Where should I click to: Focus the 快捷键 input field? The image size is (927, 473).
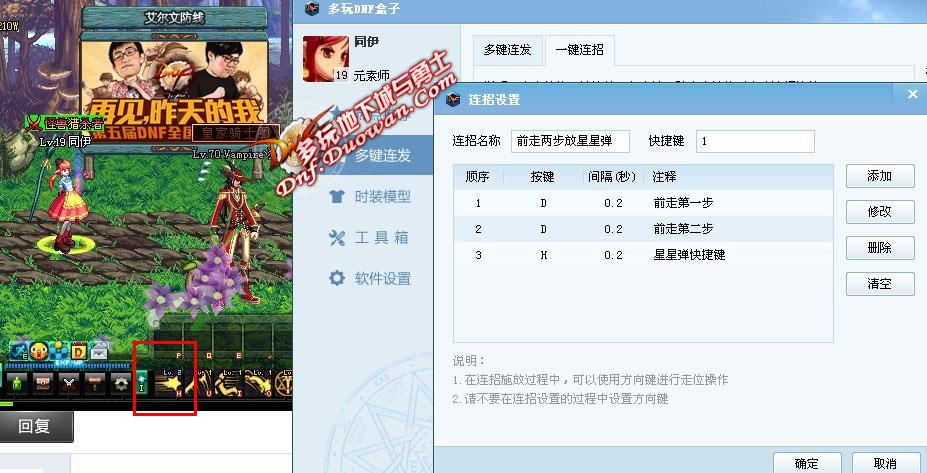(x=755, y=141)
